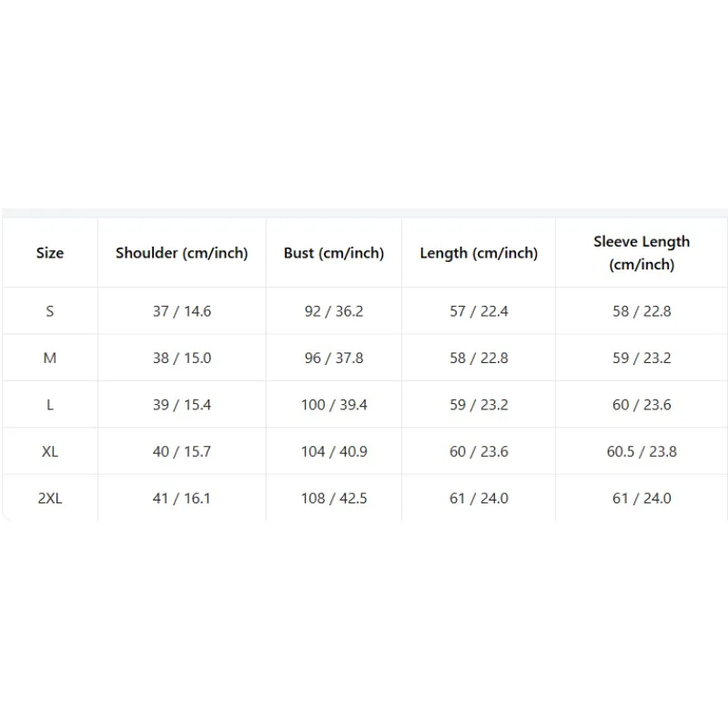
Task: Click length value 57 / 22.4
Action: pyautogui.click(x=479, y=311)
